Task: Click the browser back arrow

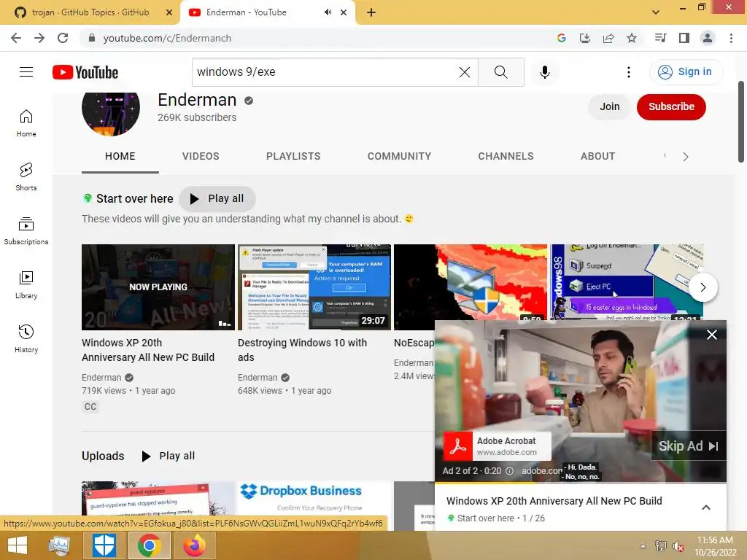Action: 16,38
